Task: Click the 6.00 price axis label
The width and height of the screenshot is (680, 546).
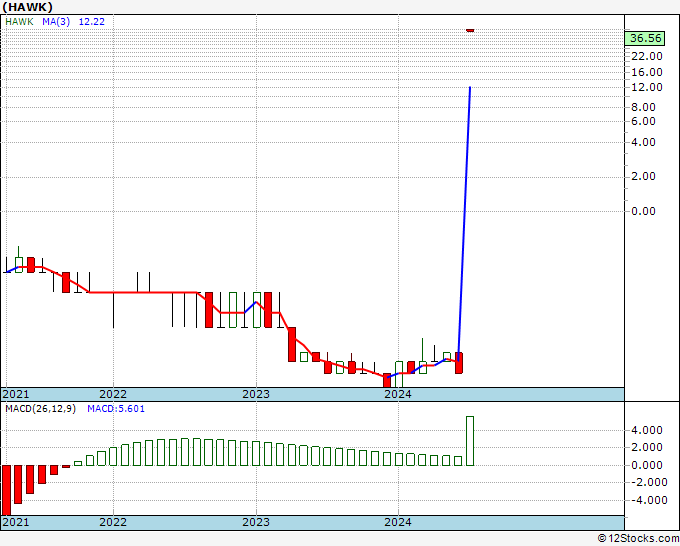Action: [643, 121]
